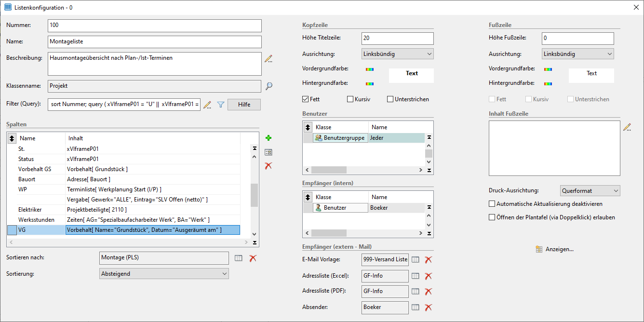This screenshot has width=644, height=322.
Task: Enable Kursiv in Kopfzeile
Action: click(x=350, y=99)
